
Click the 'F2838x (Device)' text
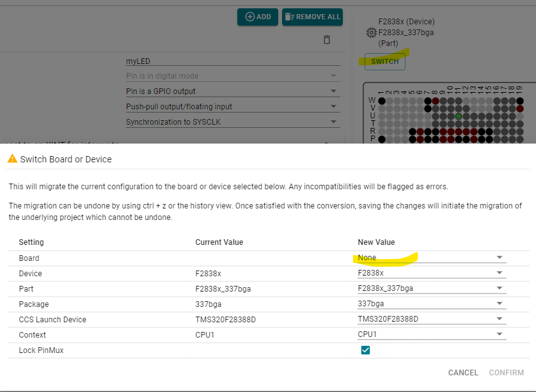click(x=406, y=22)
